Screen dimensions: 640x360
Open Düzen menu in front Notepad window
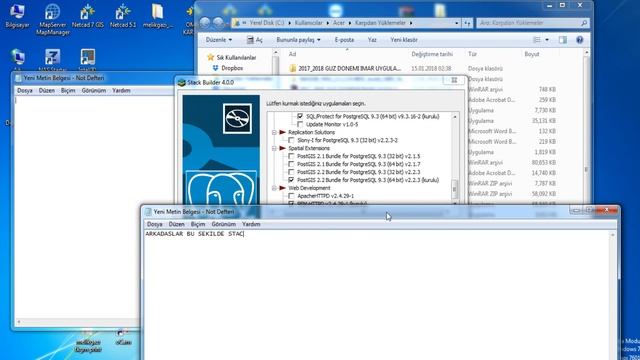[x=176, y=224]
